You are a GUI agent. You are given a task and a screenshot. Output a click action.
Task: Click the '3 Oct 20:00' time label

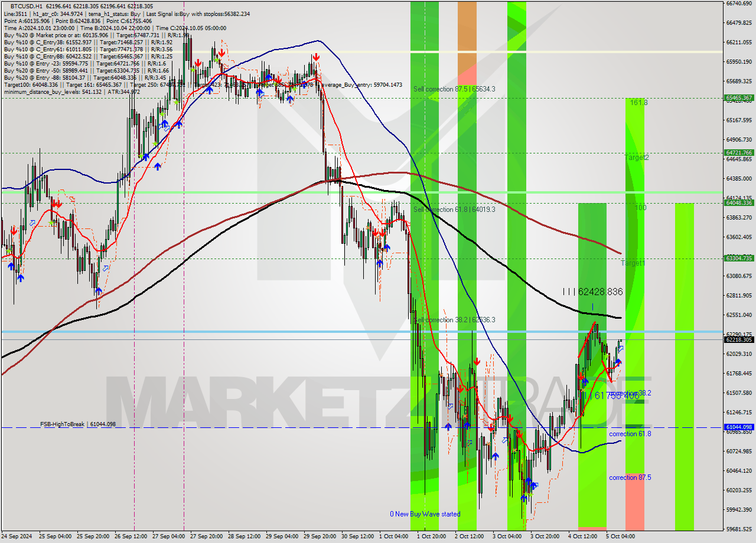tap(545, 537)
